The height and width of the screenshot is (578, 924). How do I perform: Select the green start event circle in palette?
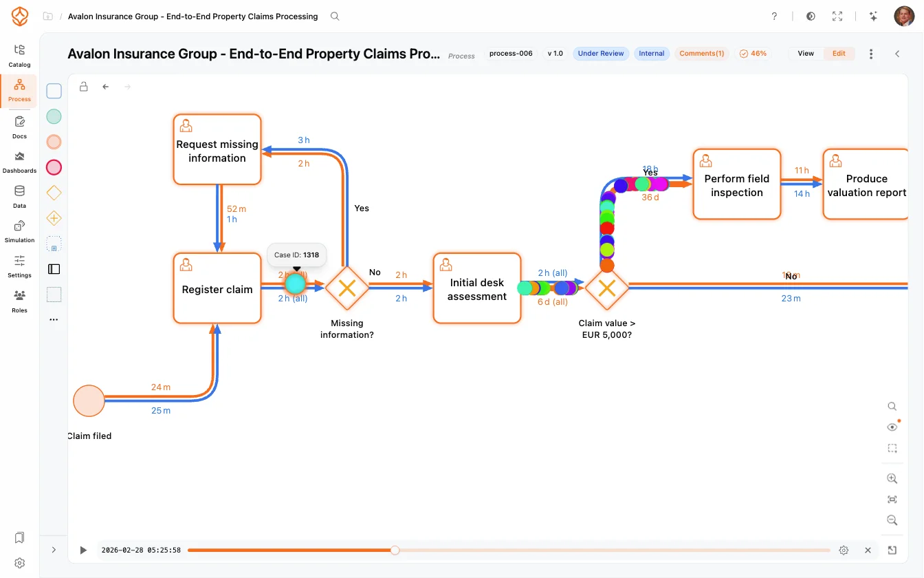(x=54, y=116)
